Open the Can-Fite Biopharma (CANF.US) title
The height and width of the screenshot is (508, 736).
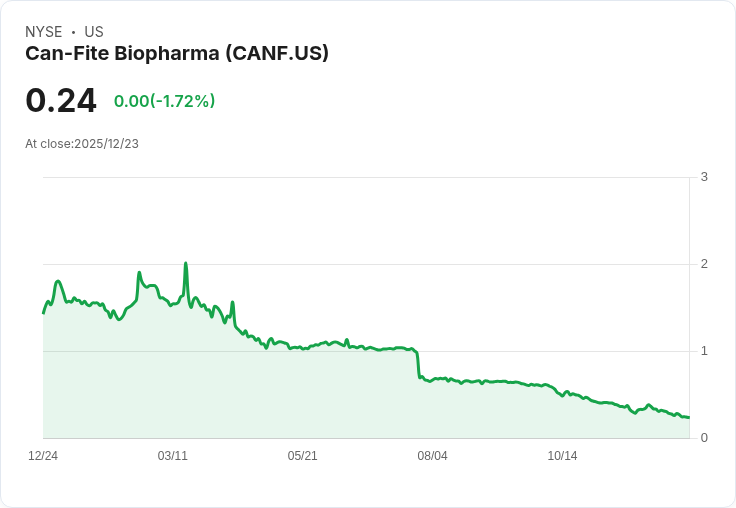(x=177, y=54)
